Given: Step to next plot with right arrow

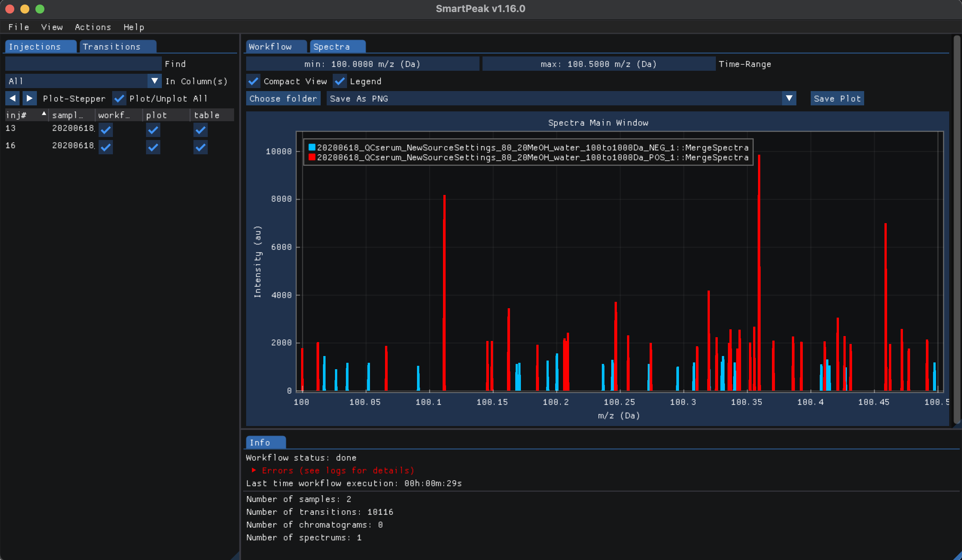Looking at the screenshot, I should click(x=29, y=99).
